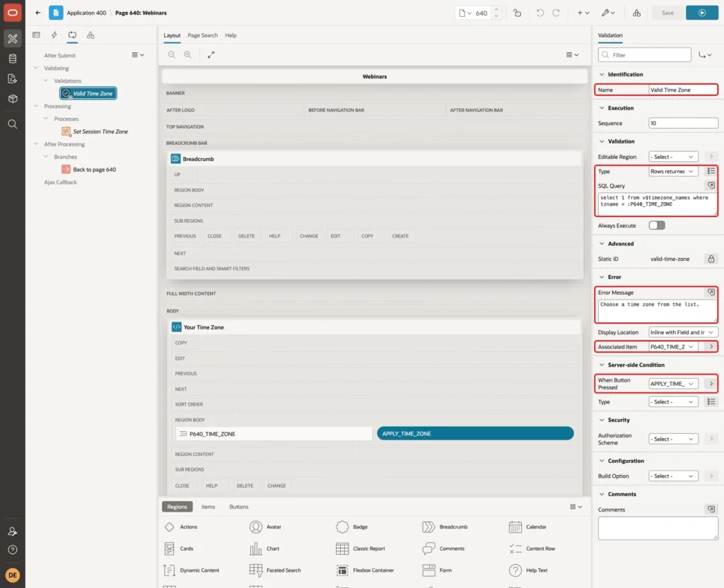Open the Display Location dropdown
The width and height of the screenshot is (724, 588).
click(x=684, y=332)
